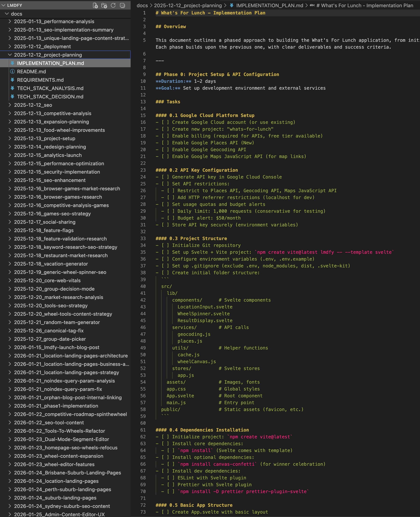Place cursor on the "### Tasks" heading

[168, 102]
